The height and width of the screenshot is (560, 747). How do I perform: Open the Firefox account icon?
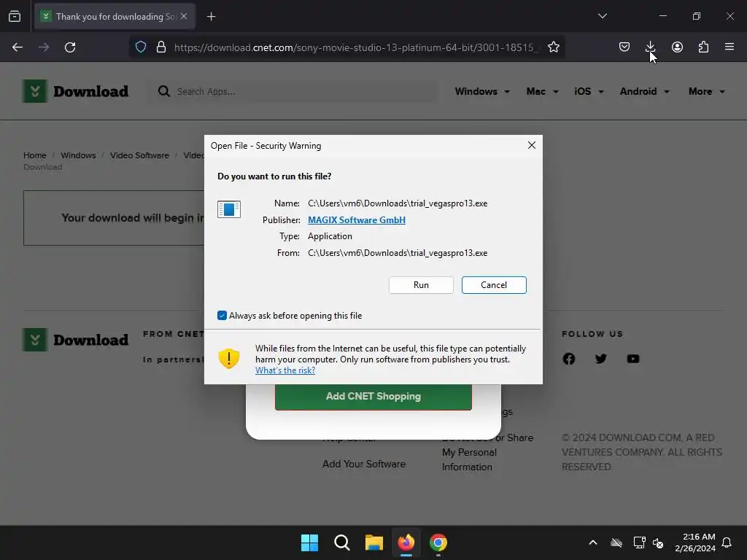(677, 47)
